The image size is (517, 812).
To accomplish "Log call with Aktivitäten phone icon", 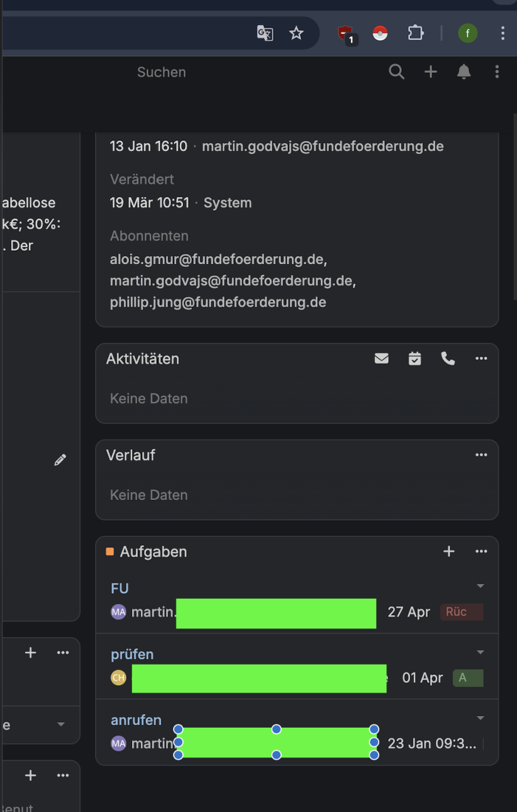I will 448,359.
